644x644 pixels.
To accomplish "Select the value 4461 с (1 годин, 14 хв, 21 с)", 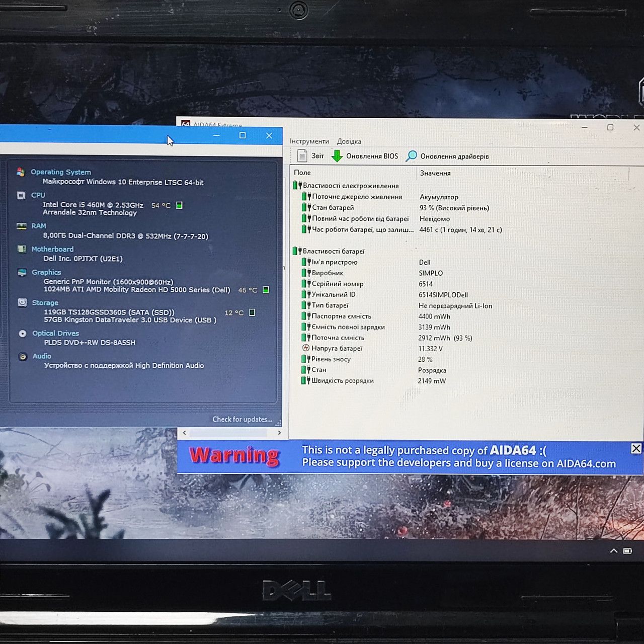I will [460, 230].
